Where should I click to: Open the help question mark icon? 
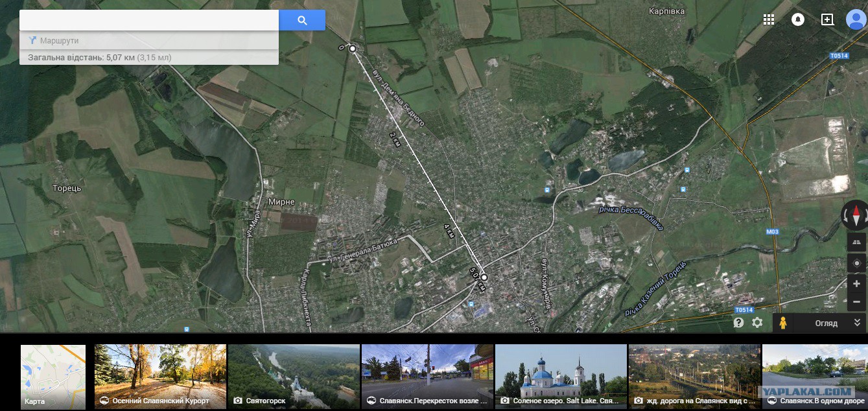click(738, 322)
